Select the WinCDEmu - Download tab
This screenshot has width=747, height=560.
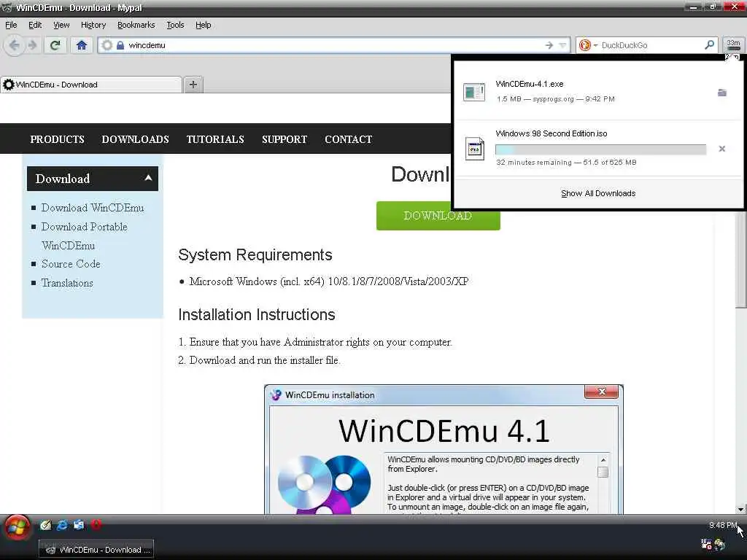[91, 85]
